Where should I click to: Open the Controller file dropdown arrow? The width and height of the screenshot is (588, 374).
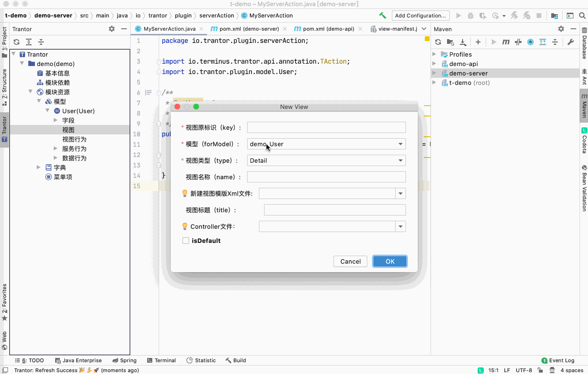coord(401,227)
